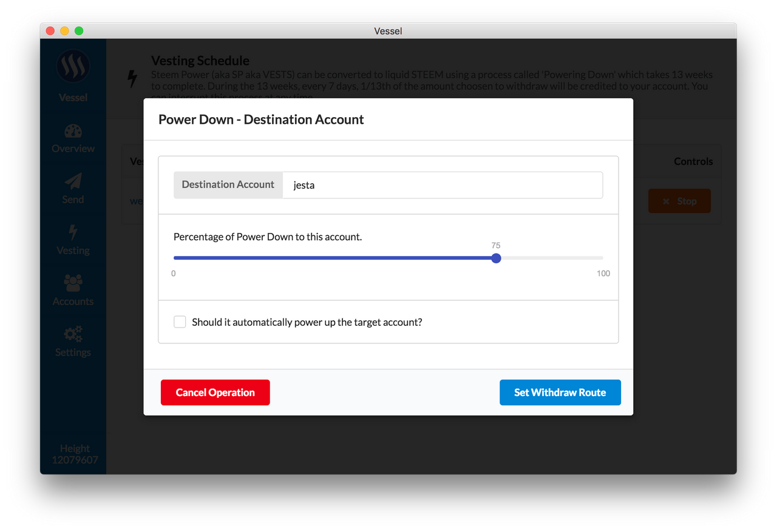Image resolution: width=777 pixels, height=532 pixels.
Task: Maximize the Vessel window with green button
Action: 79,31
